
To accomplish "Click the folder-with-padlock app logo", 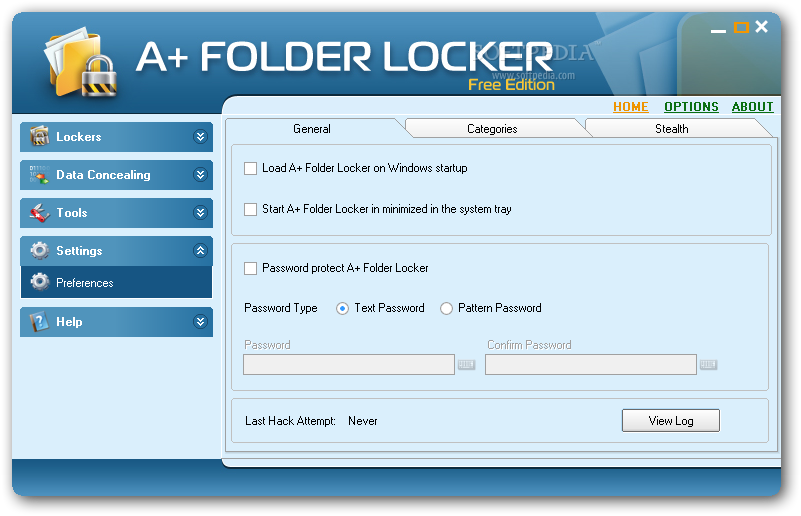I will (81, 62).
